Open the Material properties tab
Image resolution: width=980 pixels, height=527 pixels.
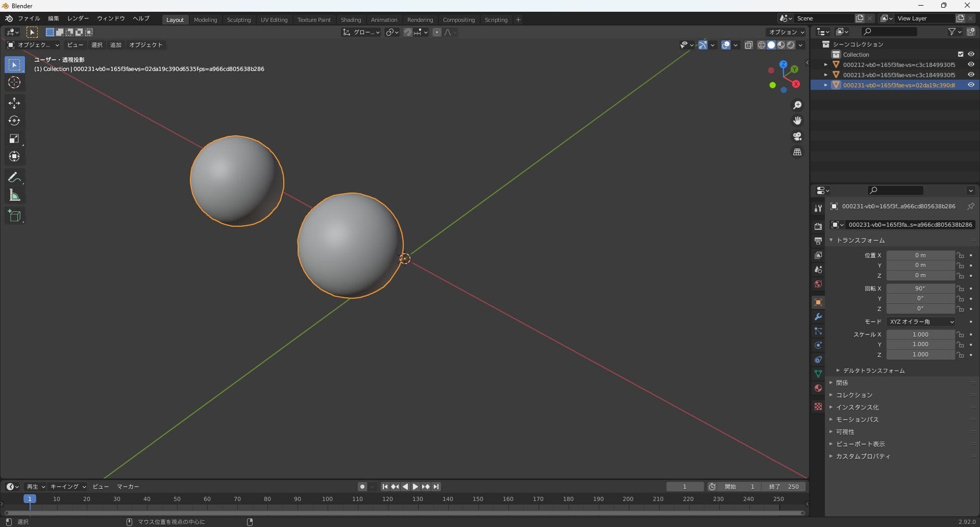818,388
